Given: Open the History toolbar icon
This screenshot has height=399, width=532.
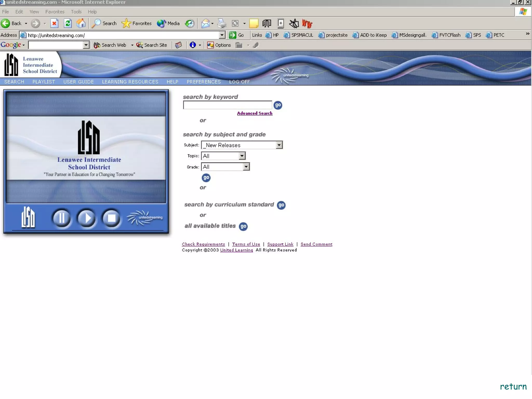Looking at the screenshot, I should point(190,23).
